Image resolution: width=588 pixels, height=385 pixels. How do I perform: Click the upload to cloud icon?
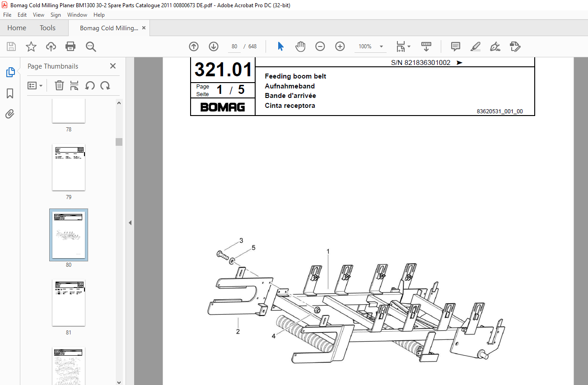[x=51, y=46]
